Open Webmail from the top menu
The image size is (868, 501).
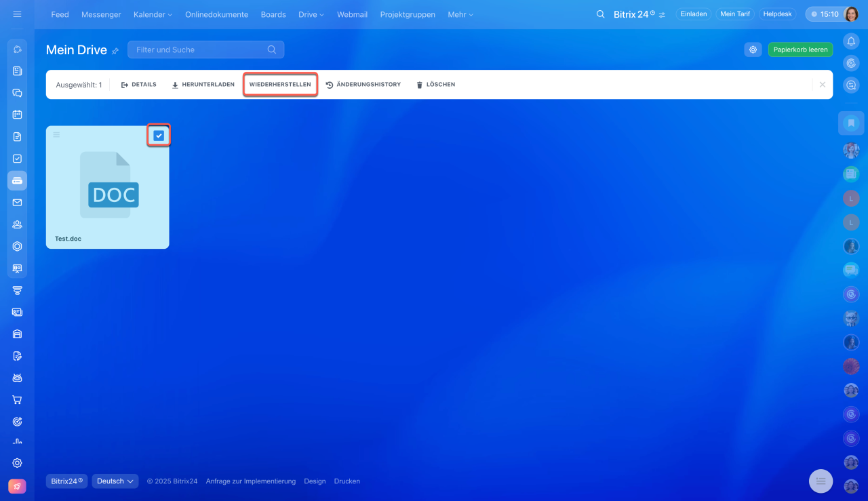[x=352, y=14]
